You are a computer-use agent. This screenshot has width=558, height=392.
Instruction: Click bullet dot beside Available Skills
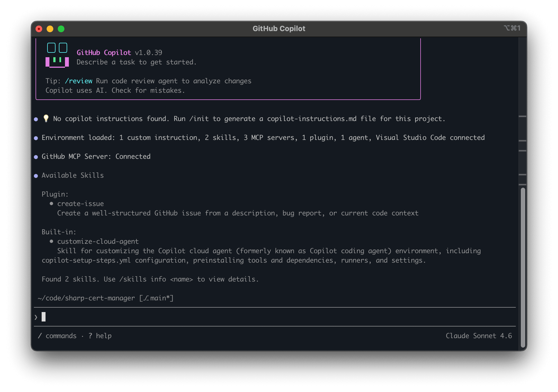point(36,176)
